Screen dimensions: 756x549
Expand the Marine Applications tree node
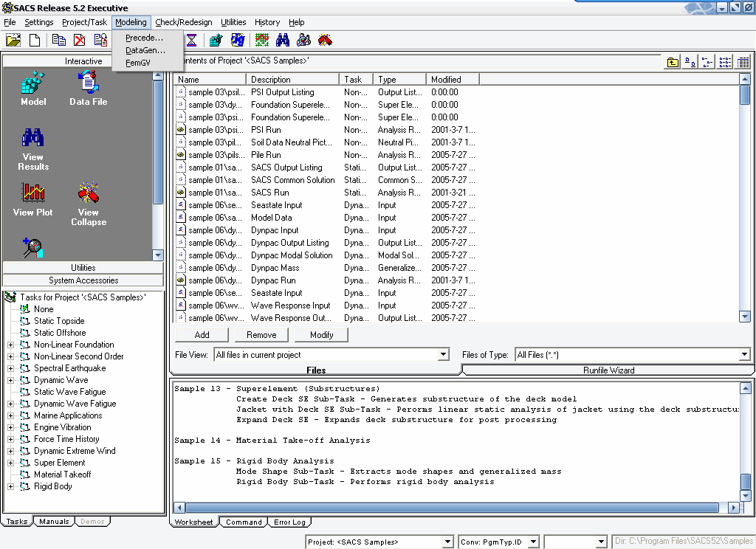pos(10,415)
